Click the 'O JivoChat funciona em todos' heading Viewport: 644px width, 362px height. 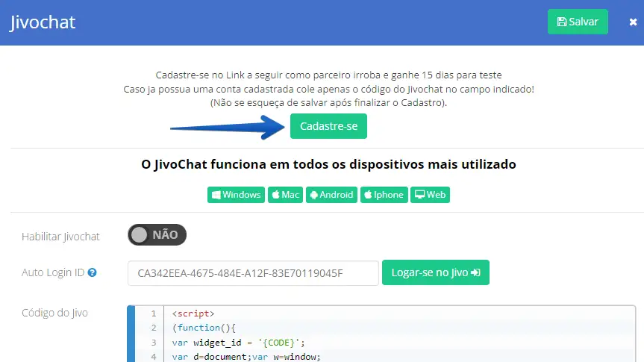coord(328,164)
